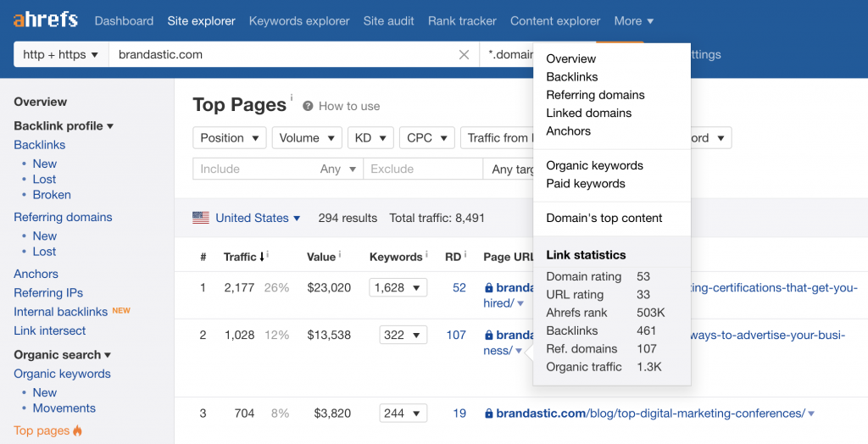Open the Any match dropdown in Include
Viewport: 868px width, 444px height.
pyautogui.click(x=337, y=169)
